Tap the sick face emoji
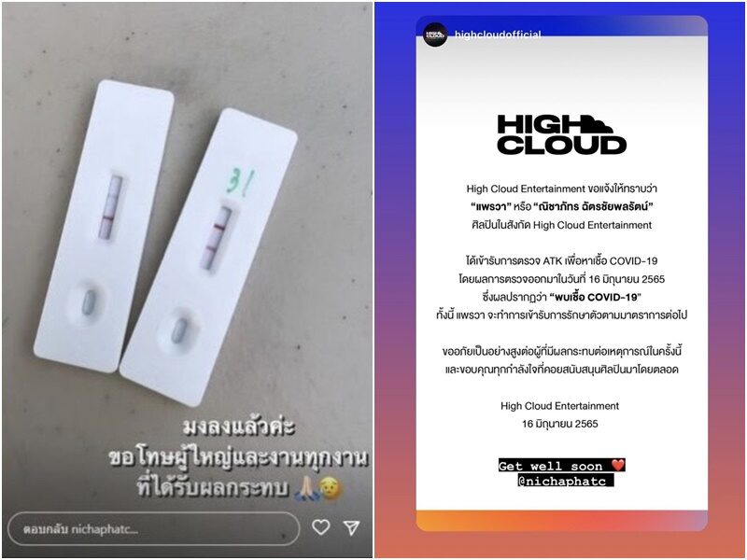This screenshot has width=747, height=560. pyautogui.click(x=331, y=488)
